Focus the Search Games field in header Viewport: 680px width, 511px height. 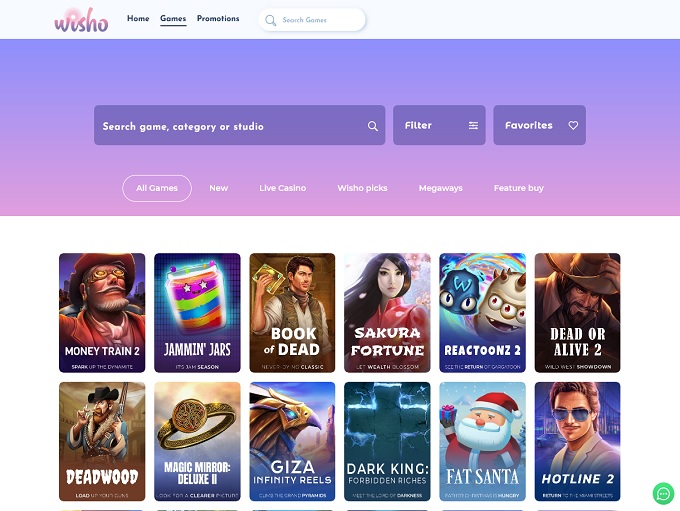(312, 20)
